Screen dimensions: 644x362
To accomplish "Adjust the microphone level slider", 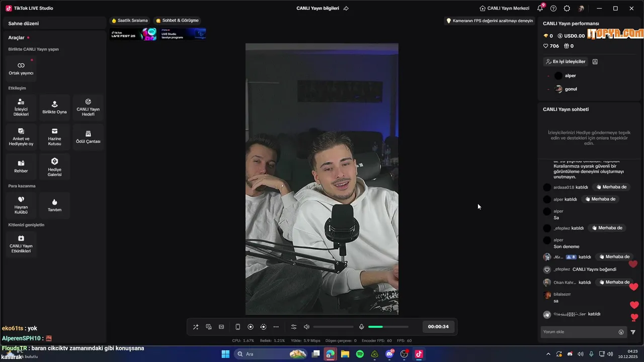I will 388,327.
